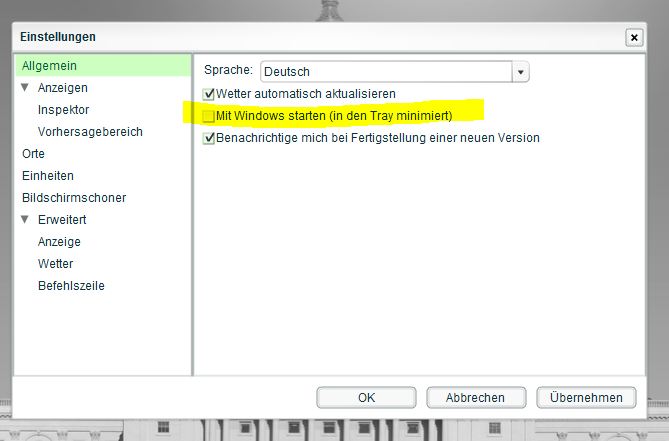The image size is (669, 441).
Task: Select Orte in the settings list
Action: point(33,154)
